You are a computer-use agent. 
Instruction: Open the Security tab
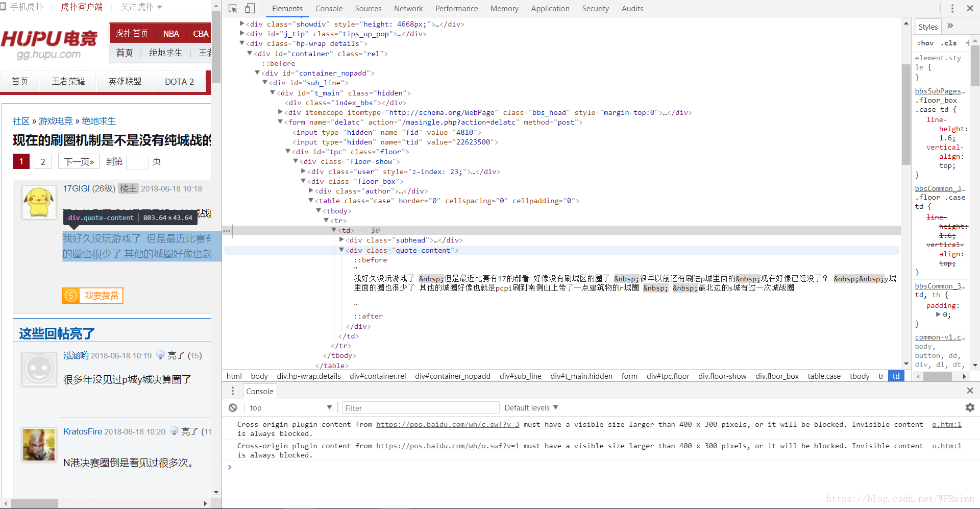(595, 9)
